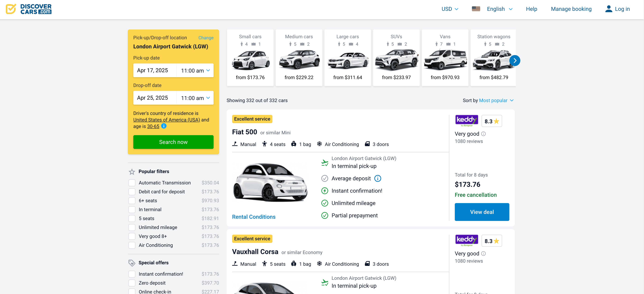Open Manage booking in the header
This screenshot has height=294, width=644.
(571, 9)
